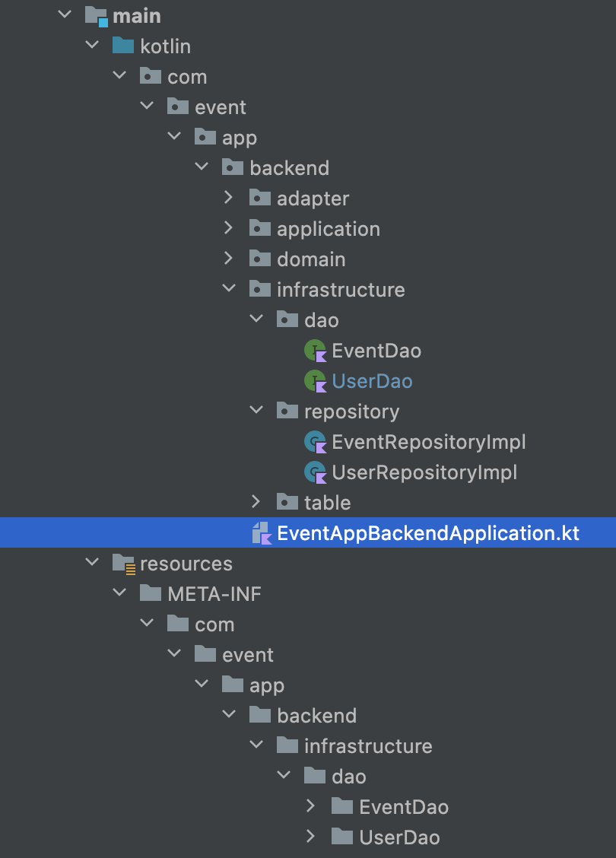Select the UserDao file in dao package
Screen dimensions: 616x858
click(x=372, y=381)
